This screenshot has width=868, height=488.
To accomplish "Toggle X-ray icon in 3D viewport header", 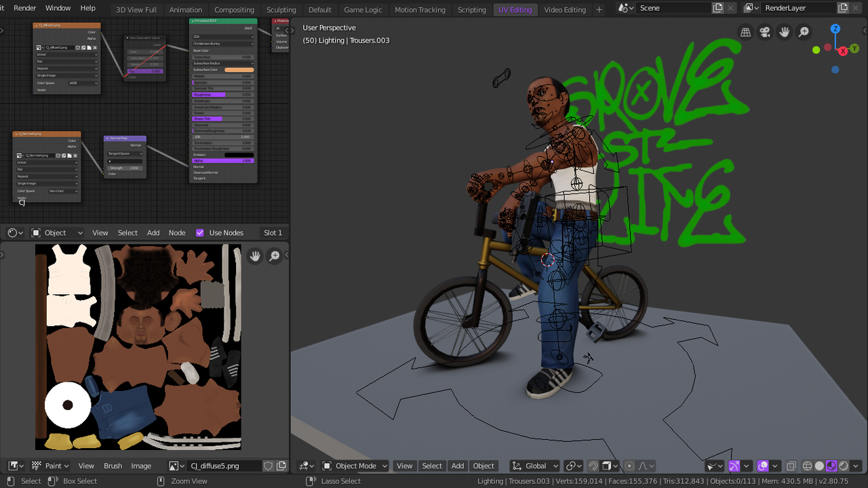I will click(x=791, y=466).
